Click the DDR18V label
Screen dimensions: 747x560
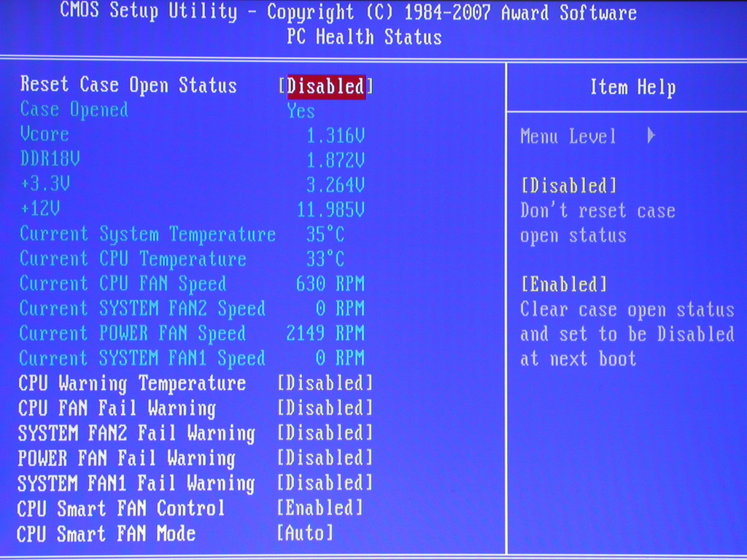coord(50,159)
